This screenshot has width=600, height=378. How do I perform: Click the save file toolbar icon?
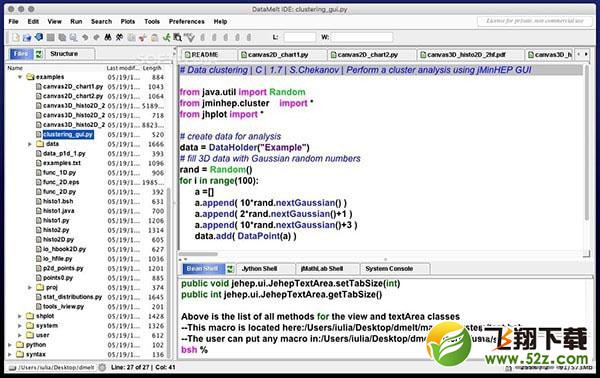(x=51, y=37)
